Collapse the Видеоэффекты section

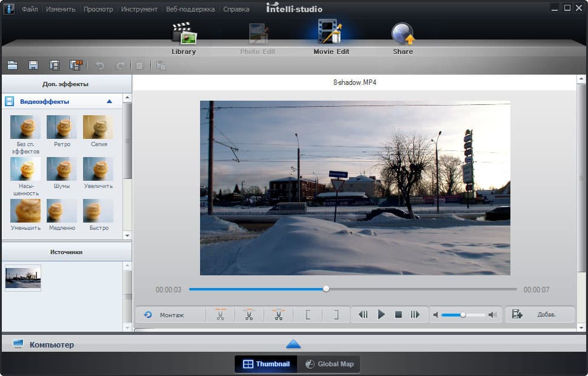pos(109,102)
